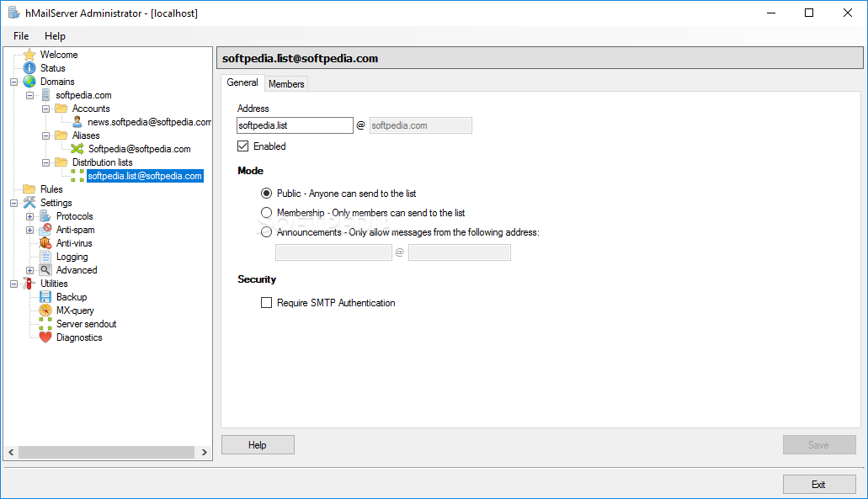The width and height of the screenshot is (868, 499).
Task: Click the Anti-virus bug icon
Action: point(45,243)
